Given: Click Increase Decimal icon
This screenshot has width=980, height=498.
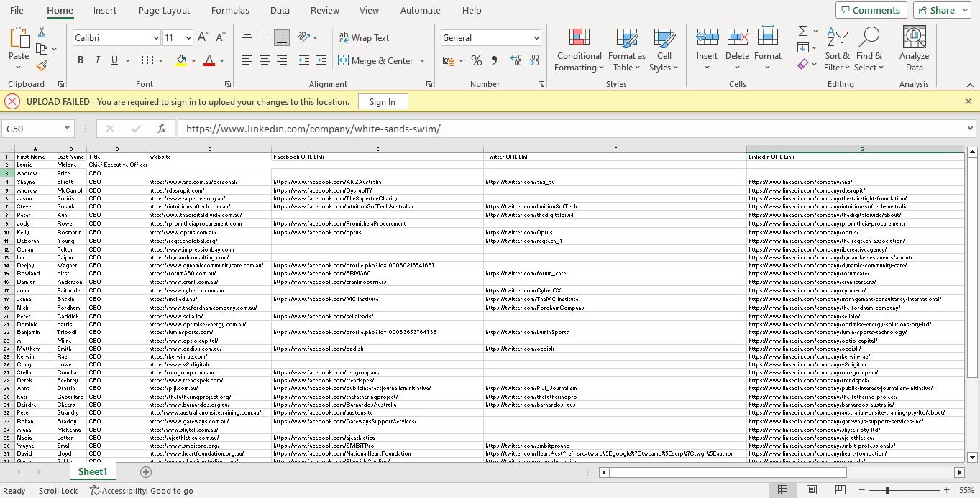Looking at the screenshot, I should pyautogui.click(x=516, y=61).
